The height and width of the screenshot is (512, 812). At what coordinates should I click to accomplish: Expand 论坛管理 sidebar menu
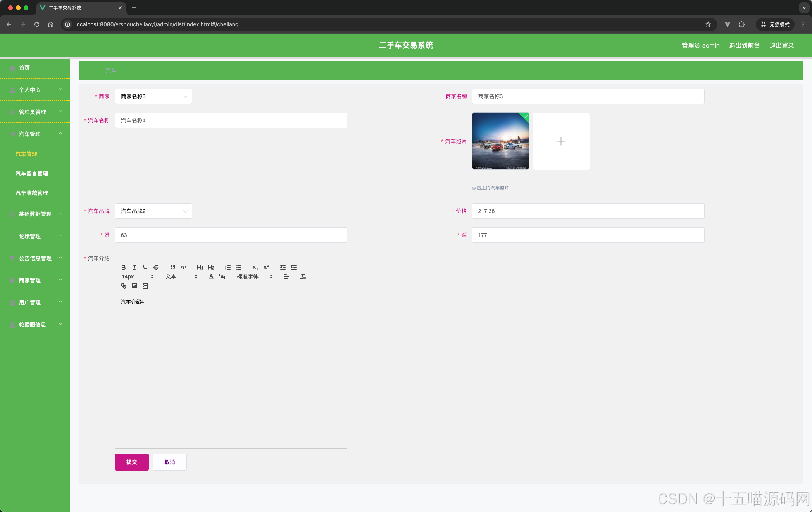click(x=35, y=236)
